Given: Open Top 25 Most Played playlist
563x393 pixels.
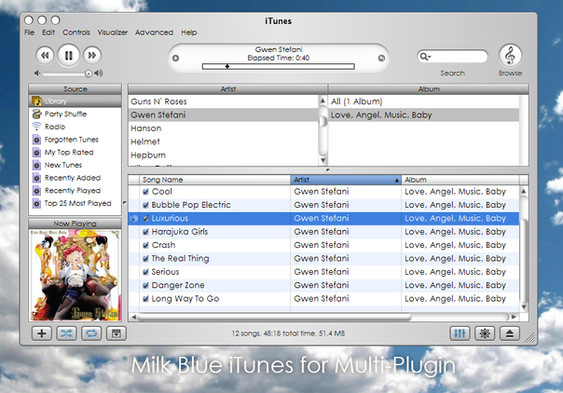Looking at the screenshot, I should click(75, 203).
